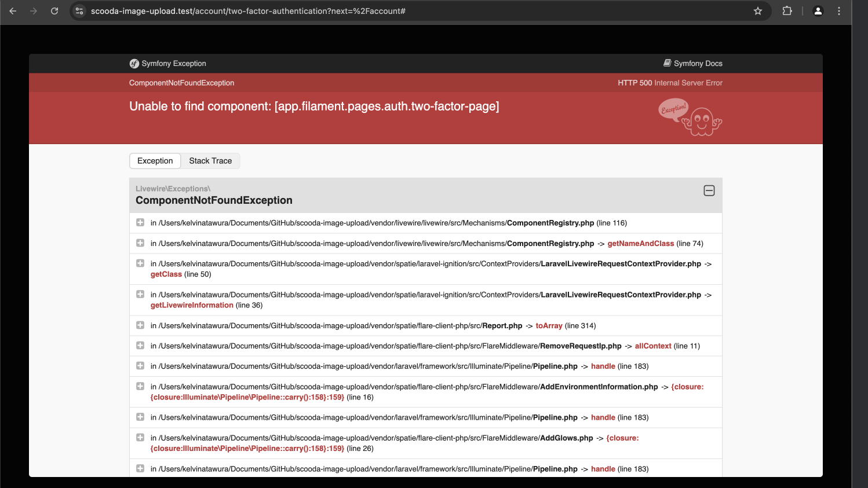Expand the Pipeline.php frame below RemoveRequestIp.php

140,366
